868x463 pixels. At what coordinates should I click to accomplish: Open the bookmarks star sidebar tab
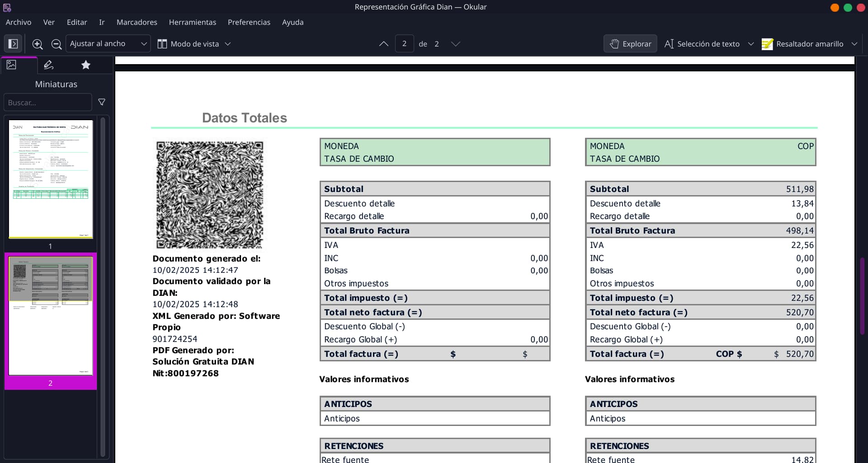click(x=85, y=65)
